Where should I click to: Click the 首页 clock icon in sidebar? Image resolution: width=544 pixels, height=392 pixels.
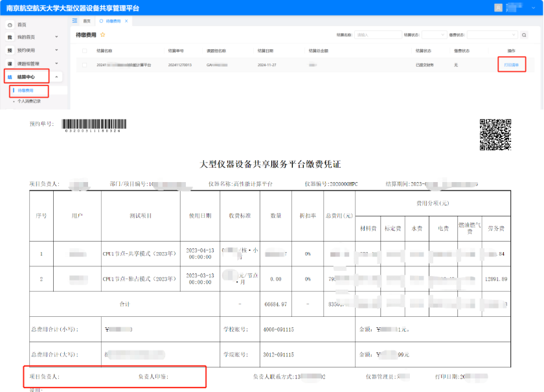click(x=10, y=25)
